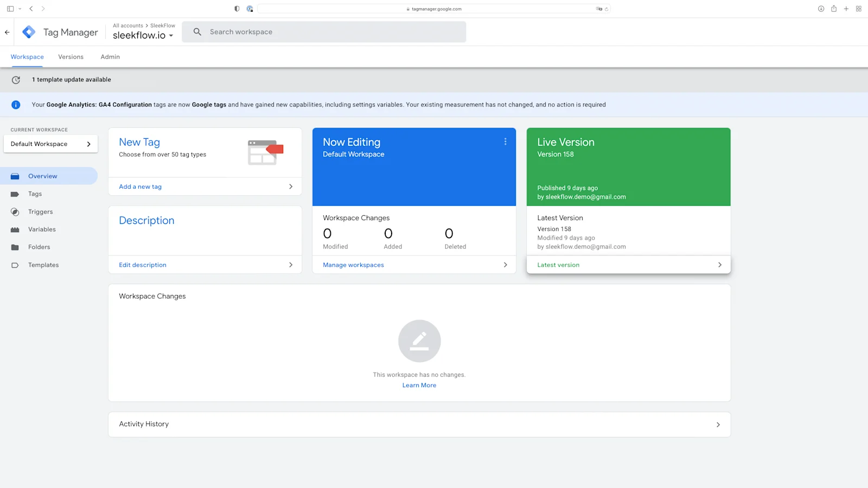Click the template update refresh icon
868x488 pixels.
16,80
